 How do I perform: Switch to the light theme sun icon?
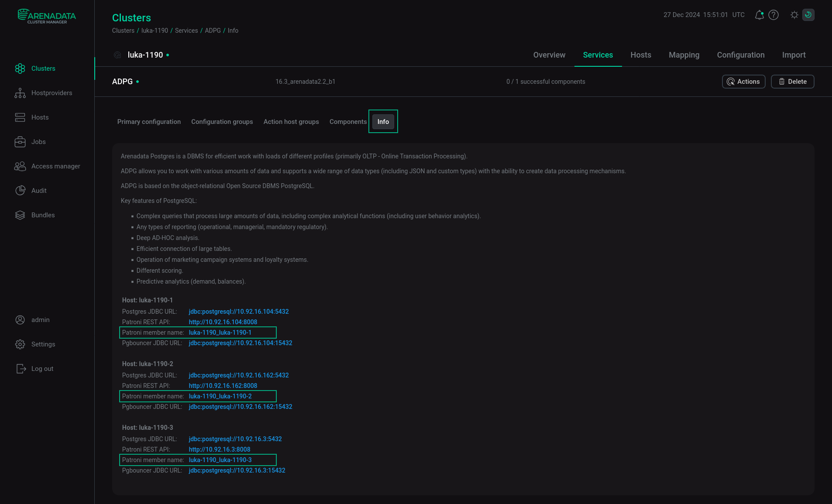[794, 15]
